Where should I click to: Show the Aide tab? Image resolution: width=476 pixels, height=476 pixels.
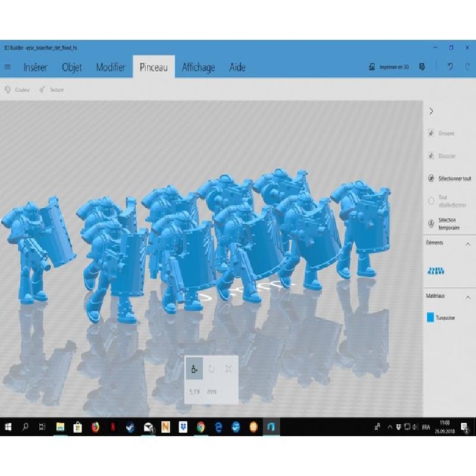coord(237,67)
